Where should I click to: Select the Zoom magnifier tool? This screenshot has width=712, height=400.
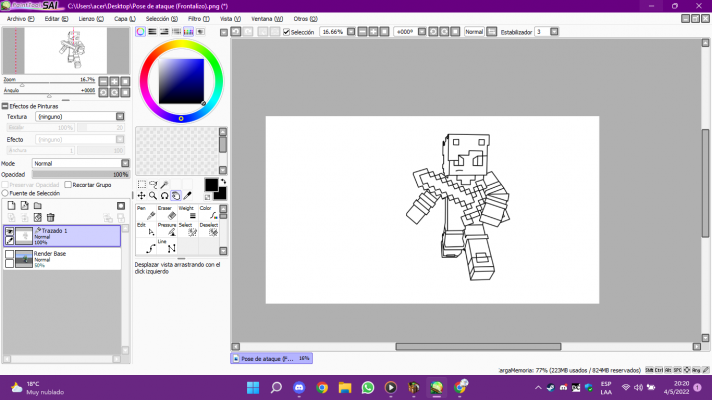[153, 196]
